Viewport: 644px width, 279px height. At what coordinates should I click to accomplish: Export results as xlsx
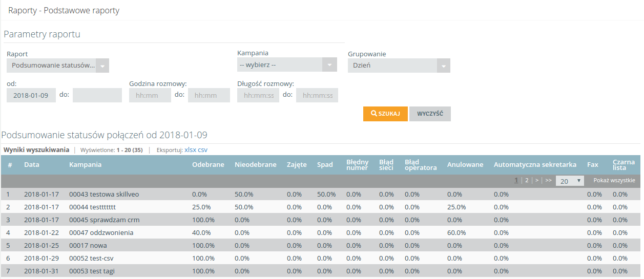[190, 150]
